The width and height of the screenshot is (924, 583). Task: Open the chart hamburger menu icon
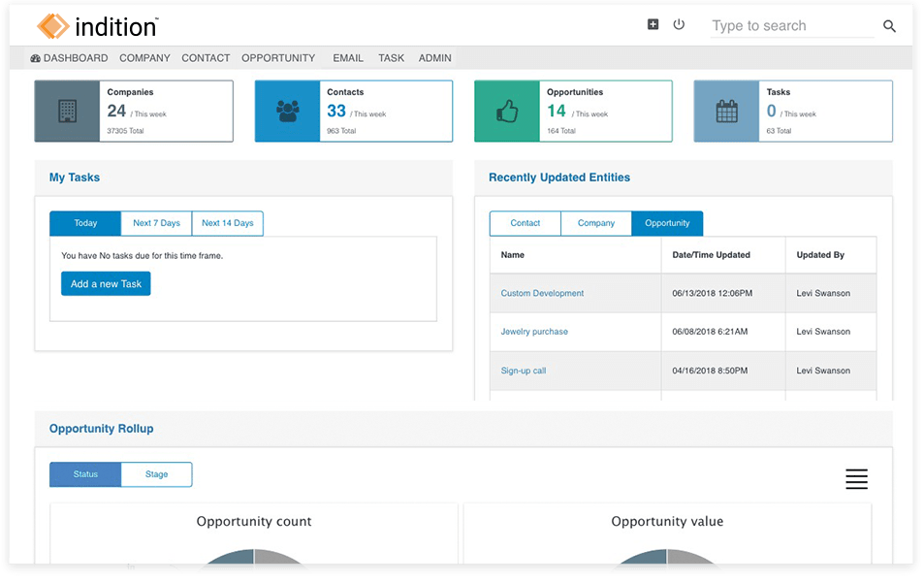(857, 478)
